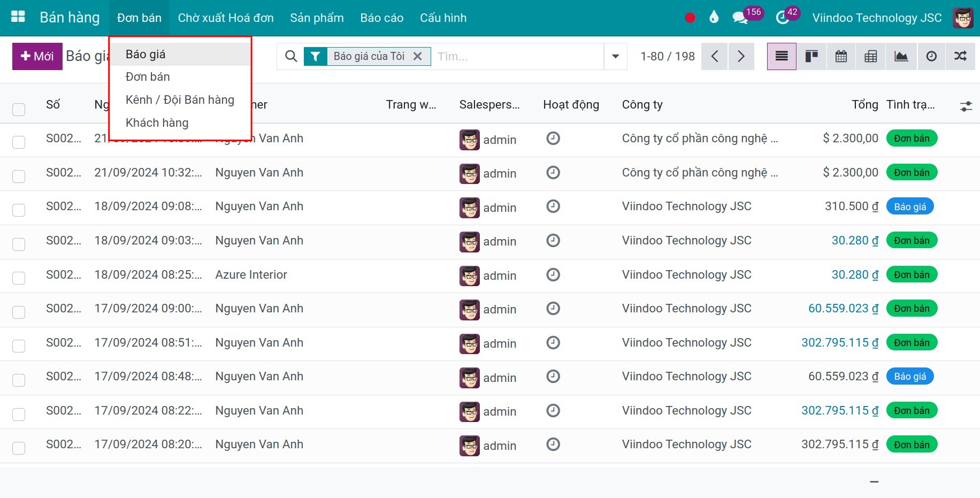This screenshot has width=980, height=498.
Task: Select the checkbox for Azure Interior row
Action: point(19,278)
